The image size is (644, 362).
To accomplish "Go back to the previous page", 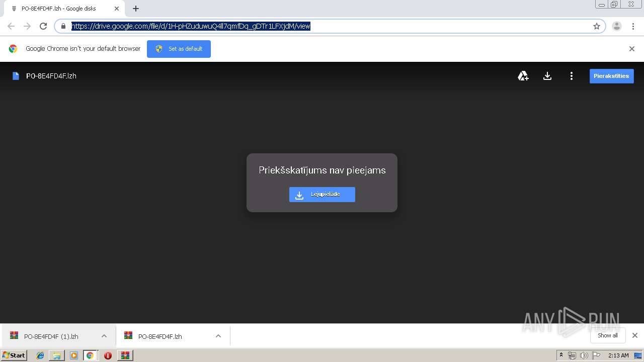I will click(x=11, y=26).
